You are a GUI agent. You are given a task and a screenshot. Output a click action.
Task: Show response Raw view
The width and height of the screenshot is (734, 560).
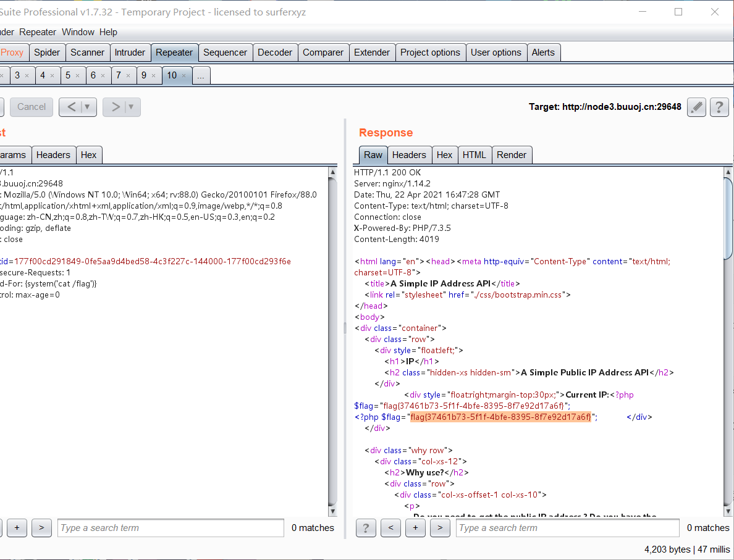pyautogui.click(x=373, y=155)
